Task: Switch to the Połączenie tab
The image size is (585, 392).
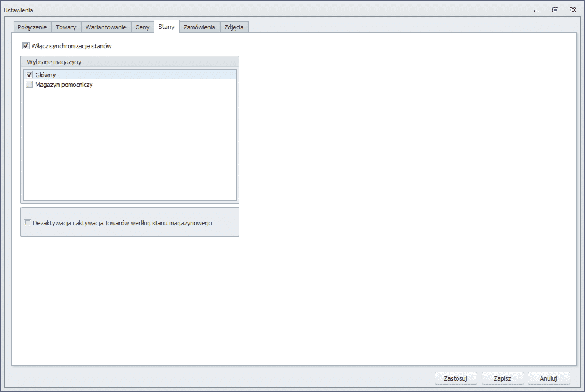Action: [32, 27]
